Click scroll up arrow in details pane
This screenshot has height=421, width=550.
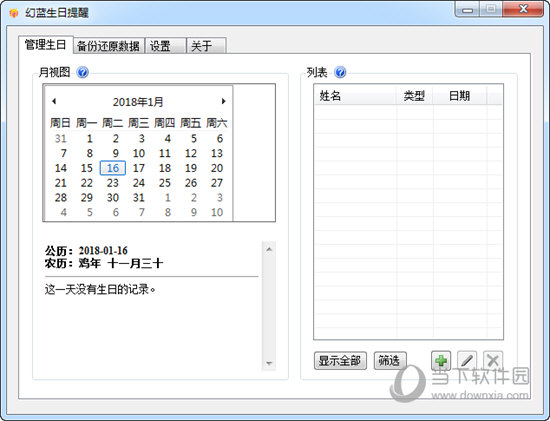tap(269, 249)
